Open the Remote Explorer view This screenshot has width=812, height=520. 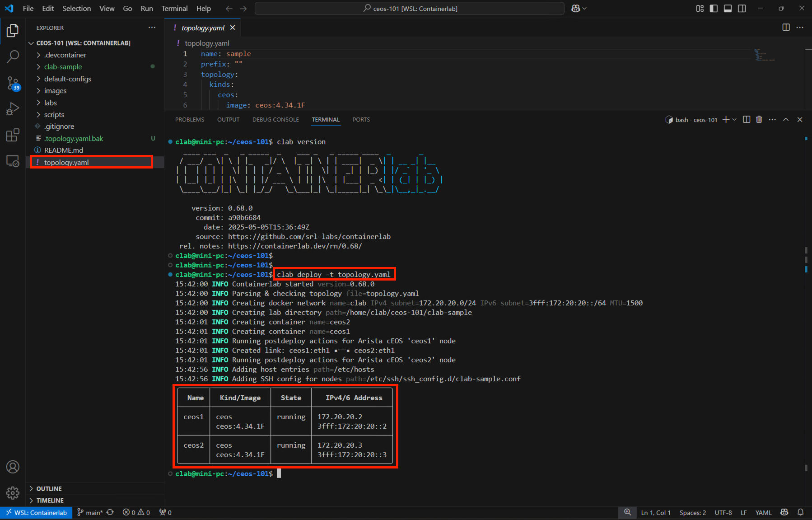pyautogui.click(x=13, y=161)
